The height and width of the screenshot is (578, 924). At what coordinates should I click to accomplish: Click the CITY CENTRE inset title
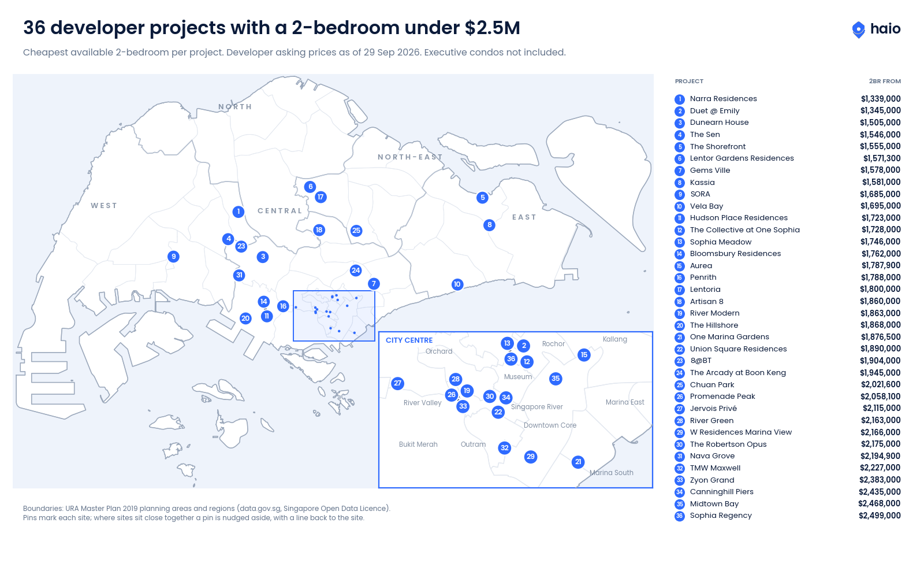coord(409,340)
